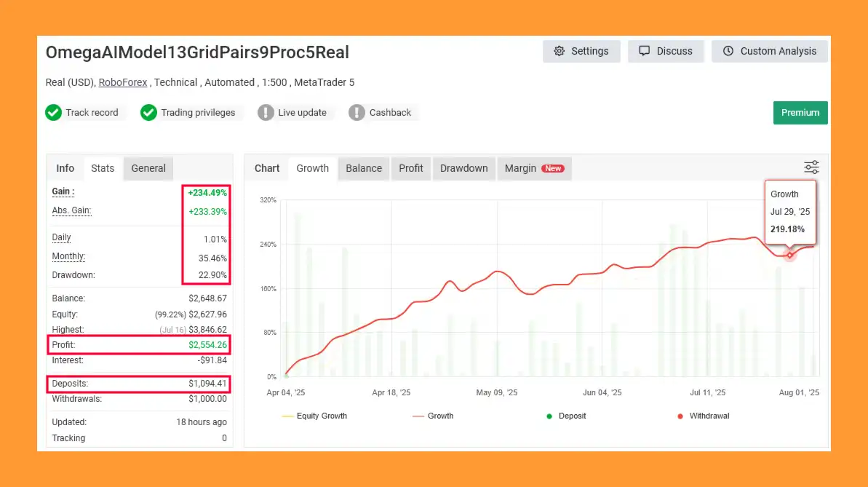Click the Discuss speech bubble icon
Viewport: 868px width, 487px height.
[644, 51]
